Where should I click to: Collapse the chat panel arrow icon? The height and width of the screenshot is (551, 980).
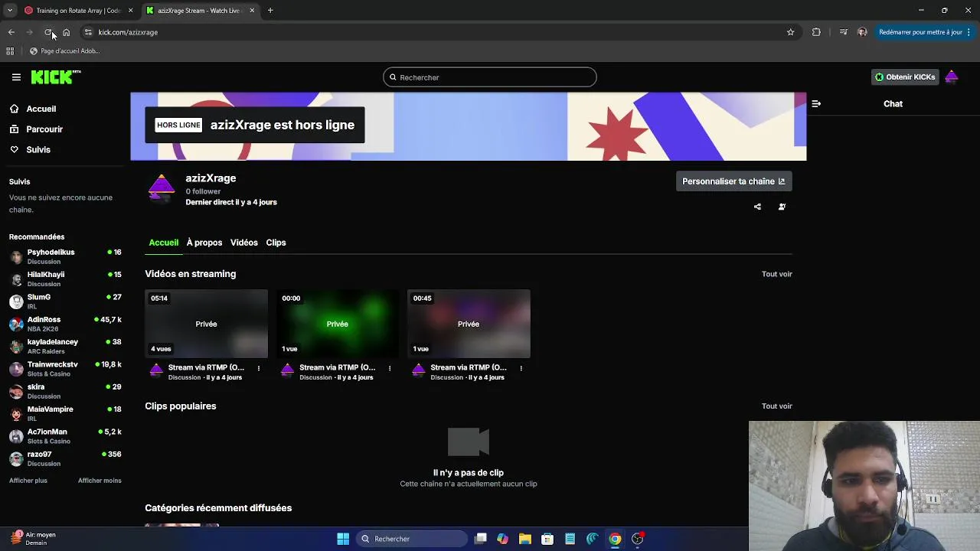[x=816, y=103]
